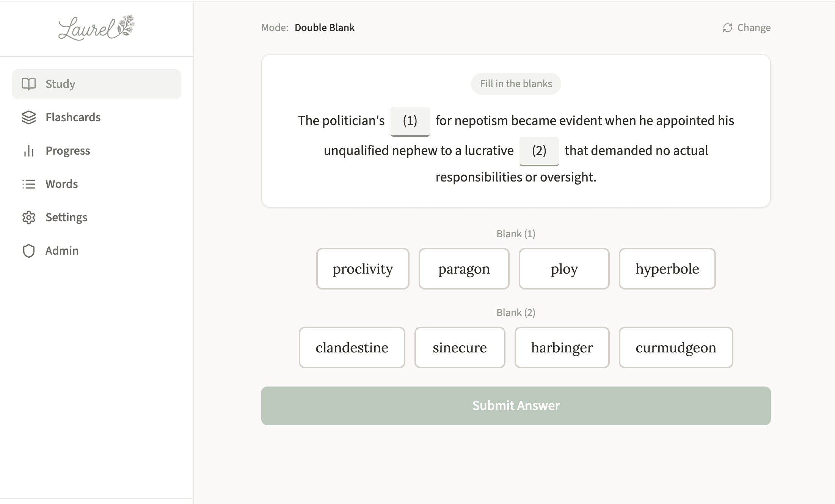Select sinecure for Blank 2
Screen dimensions: 835x504
(x=460, y=347)
